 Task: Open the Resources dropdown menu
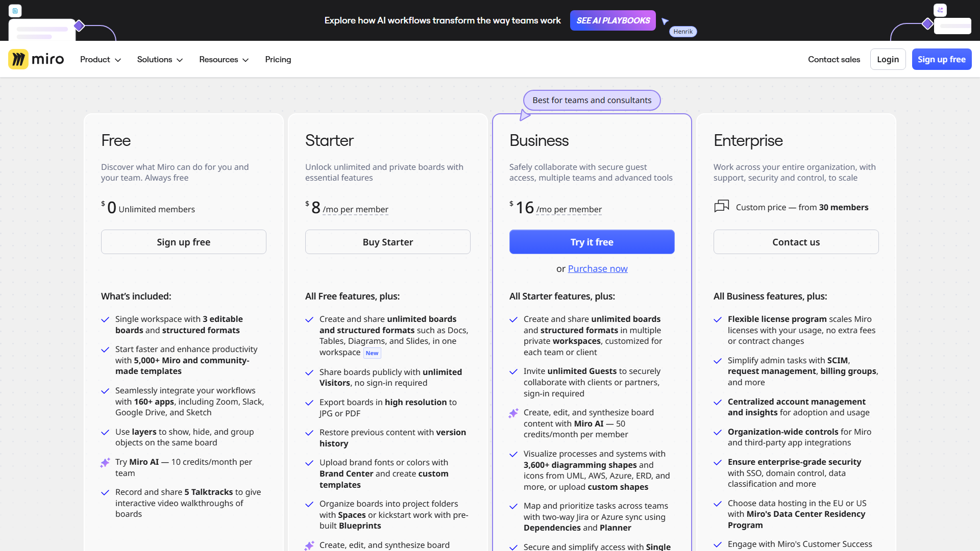click(223, 59)
